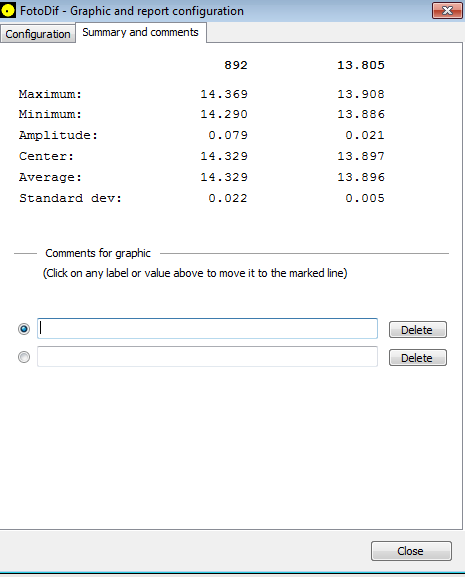Viewport: 465px width, 577px height.
Task: Select the Summary and comments tab
Action: click(141, 32)
